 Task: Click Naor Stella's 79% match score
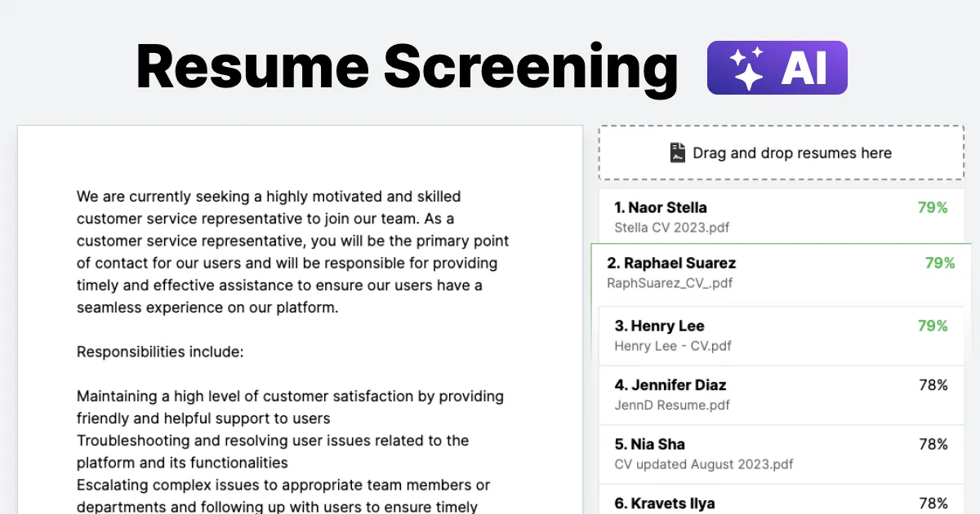pyautogui.click(x=933, y=207)
